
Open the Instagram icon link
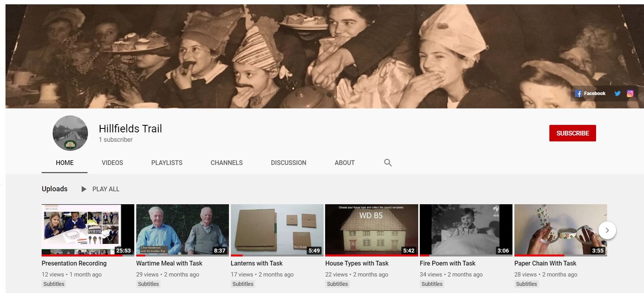point(630,93)
